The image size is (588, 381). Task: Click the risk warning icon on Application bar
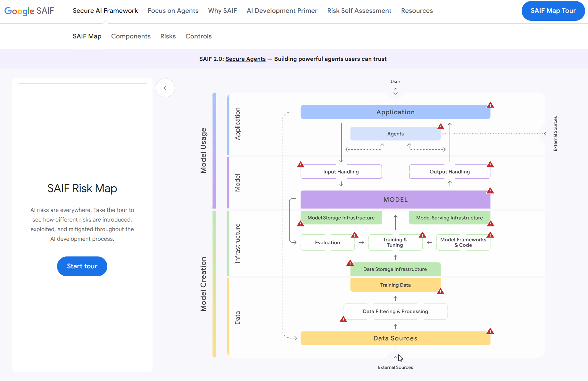click(x=490, y=105)
